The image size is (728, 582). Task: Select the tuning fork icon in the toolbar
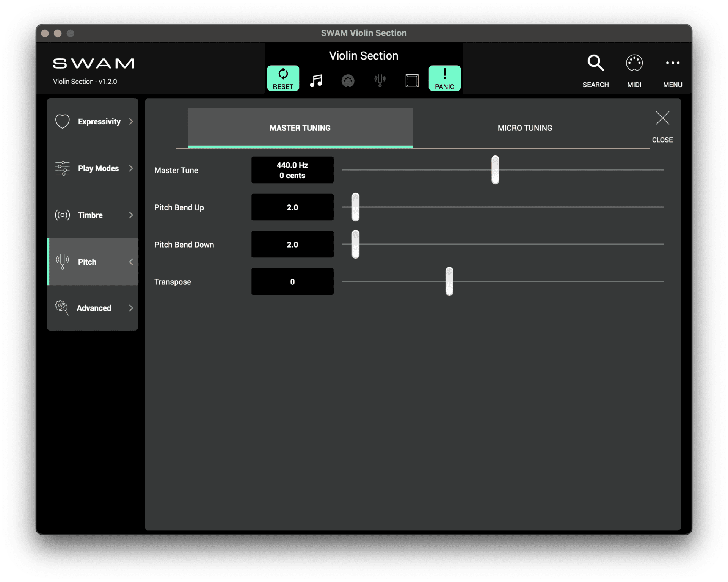[380, 80]
